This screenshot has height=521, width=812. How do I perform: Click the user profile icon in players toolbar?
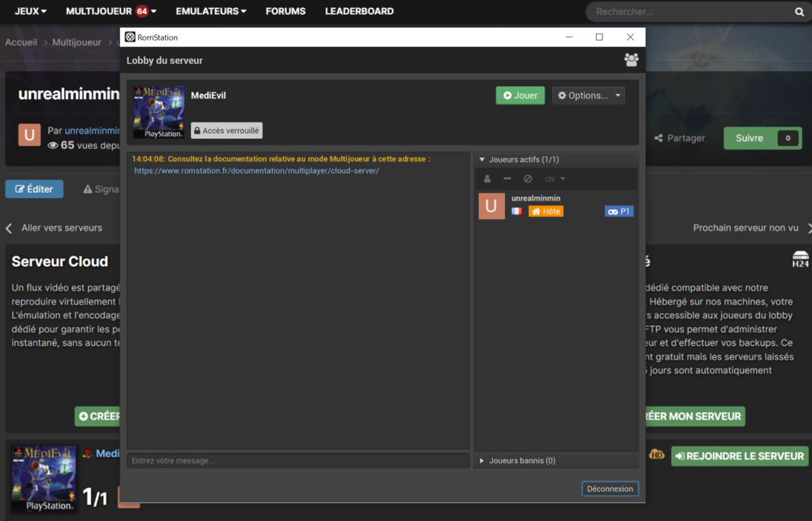(487, 179)
